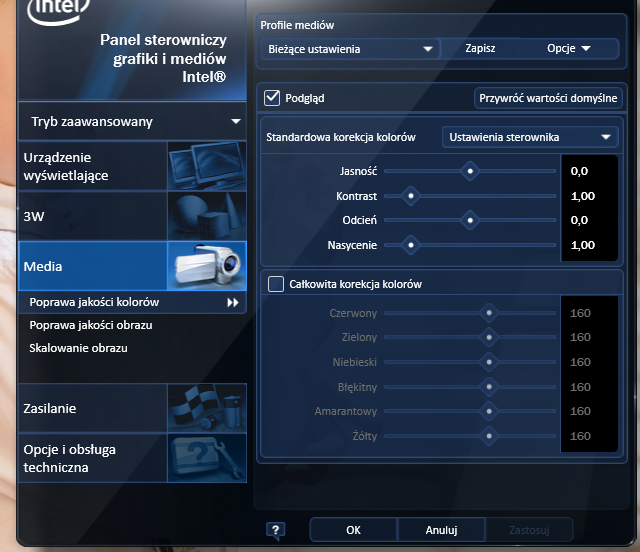Click the Amarantowy slider handle
Image resolution: width=640 pixels, height=552 pixels.
tap(489, 411)
